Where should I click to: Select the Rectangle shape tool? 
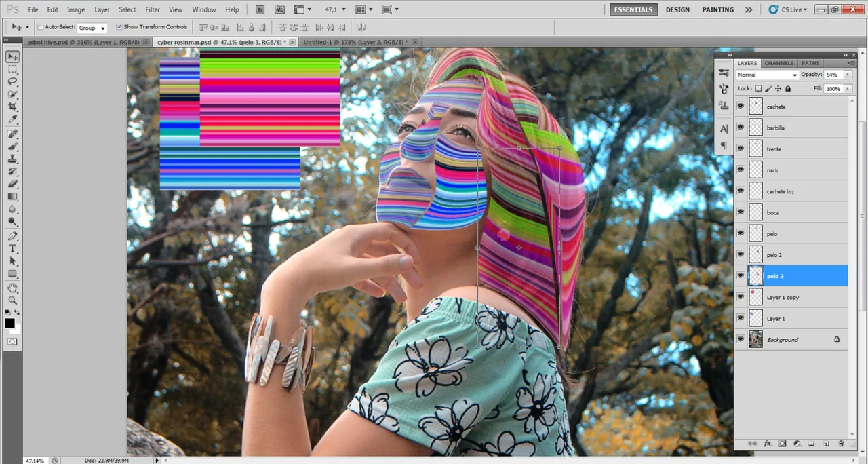click(x=12, y=274)
